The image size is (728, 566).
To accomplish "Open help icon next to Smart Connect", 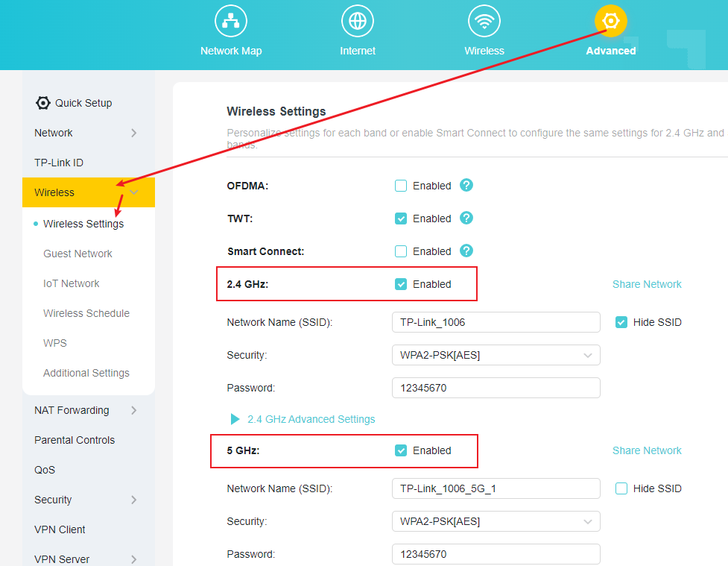I will click(x=466, y=251).
